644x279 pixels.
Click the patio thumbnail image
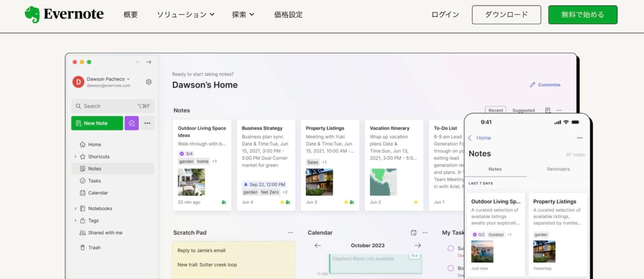click(x=191, y=182)
